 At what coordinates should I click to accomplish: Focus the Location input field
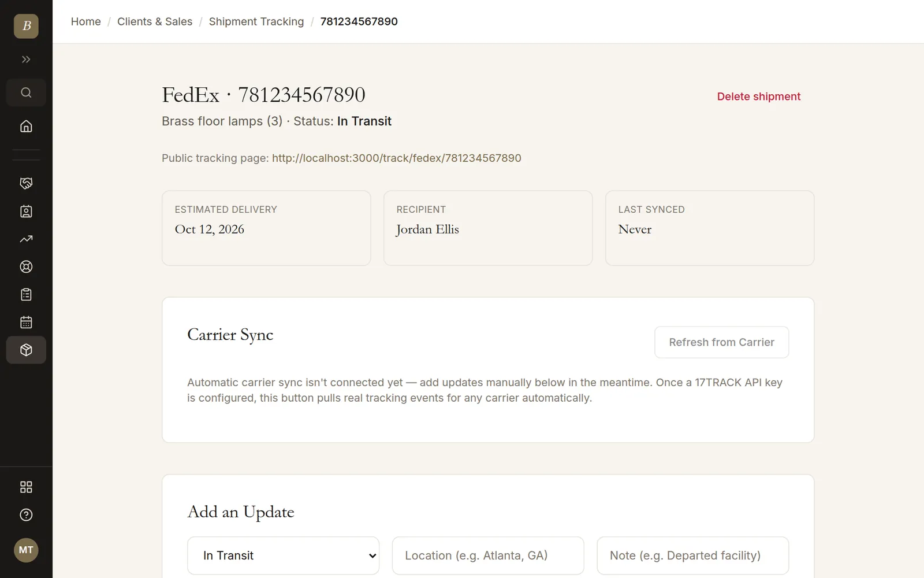(488, 555)
